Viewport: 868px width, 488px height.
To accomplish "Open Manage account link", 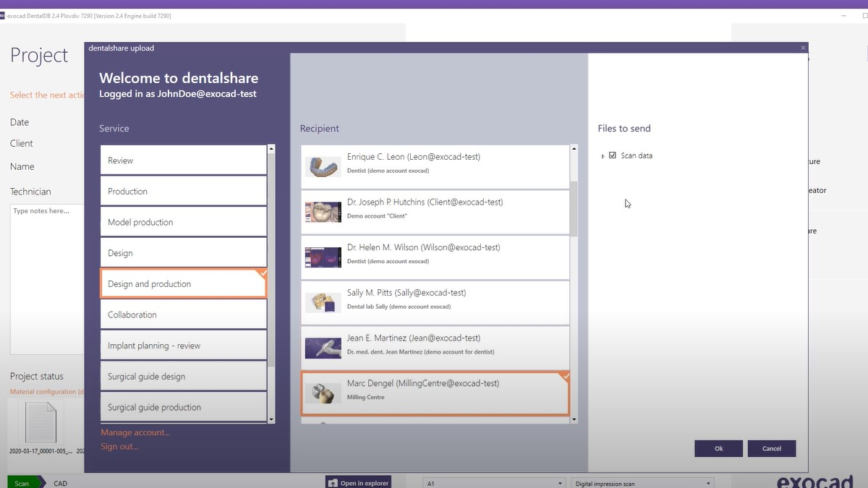I will tap(135, 432).
